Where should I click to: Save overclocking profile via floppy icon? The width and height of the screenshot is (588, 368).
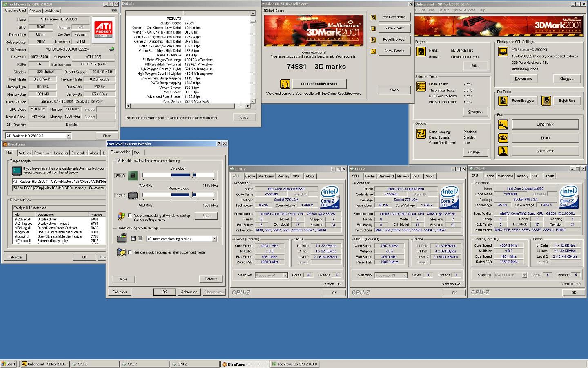[133, 238]
